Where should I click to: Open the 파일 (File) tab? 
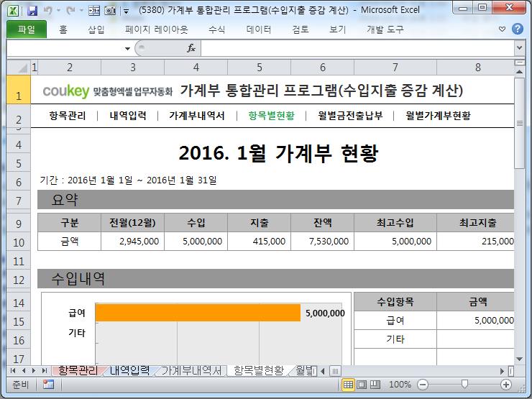27,29
